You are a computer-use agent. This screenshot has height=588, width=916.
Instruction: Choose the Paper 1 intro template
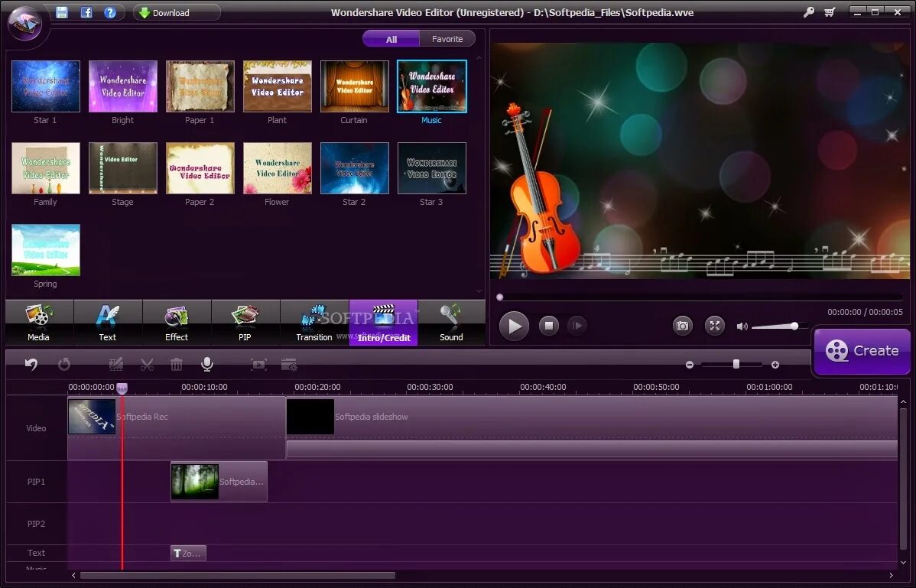[x=200, y=86]
